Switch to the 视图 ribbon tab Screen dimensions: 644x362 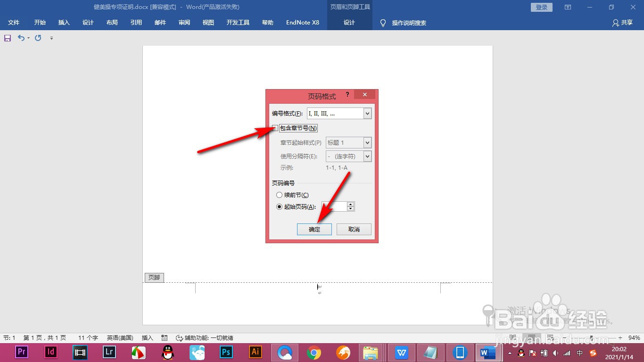tap(208, 23)
